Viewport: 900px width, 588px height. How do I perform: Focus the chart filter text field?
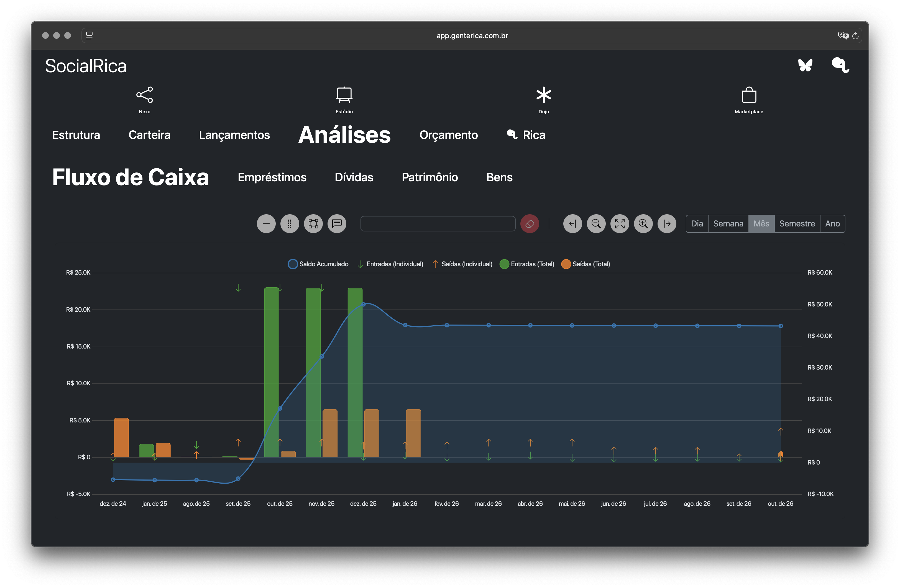[438, 224]
